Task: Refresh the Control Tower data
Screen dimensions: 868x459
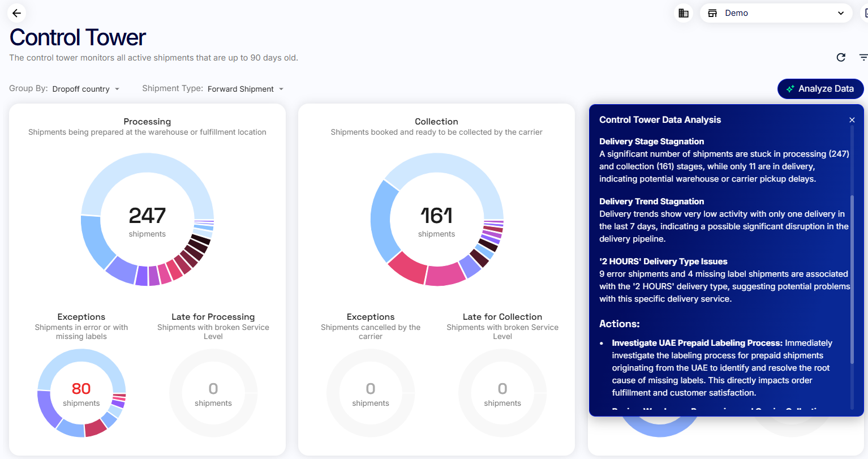Action: pyautogui.click(x=841, y=57)
